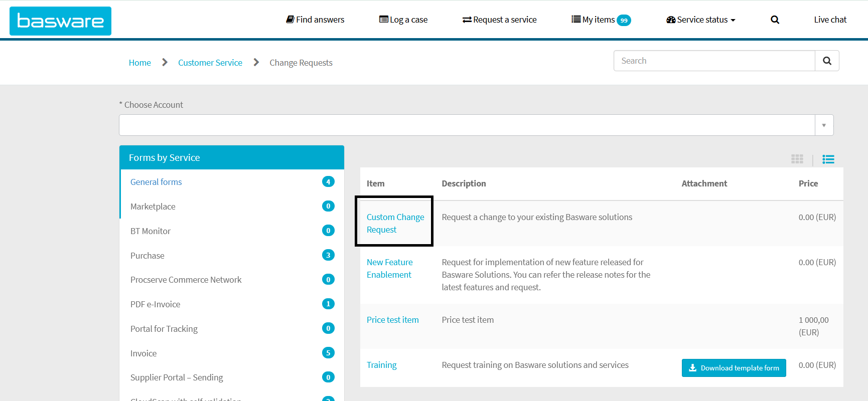Click the Price column header
This screenshot has height=401, width=868.
(x=808, y=183)
